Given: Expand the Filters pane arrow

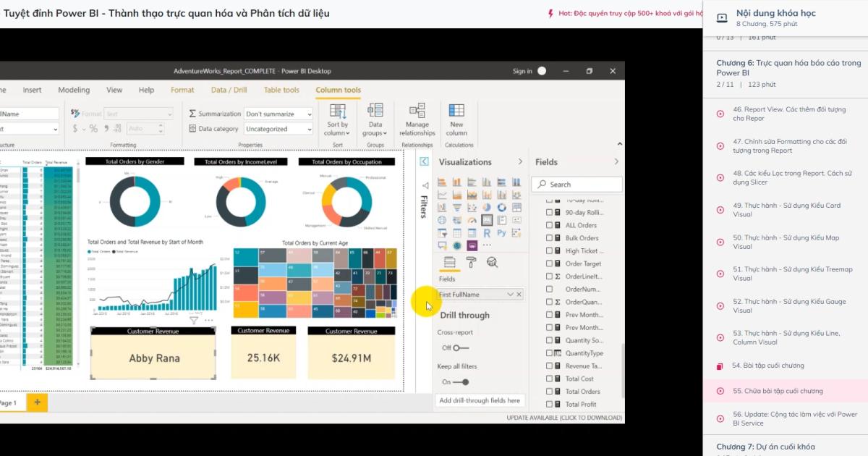Looking at the screenshot, I should coord(424,161).
